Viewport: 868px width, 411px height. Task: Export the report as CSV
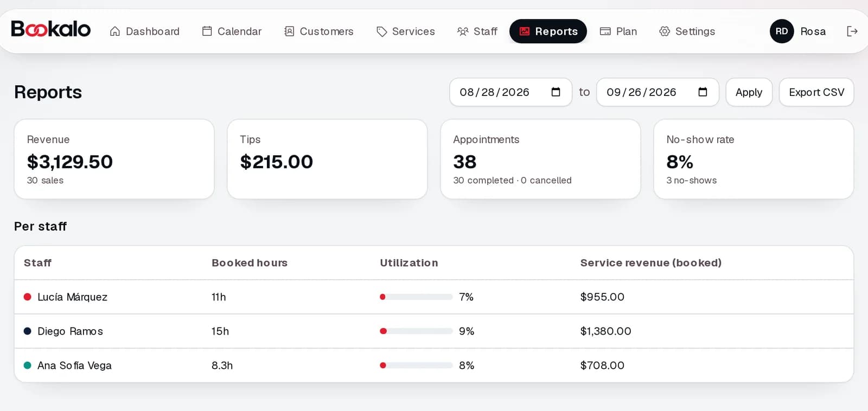tap(816, 92)
